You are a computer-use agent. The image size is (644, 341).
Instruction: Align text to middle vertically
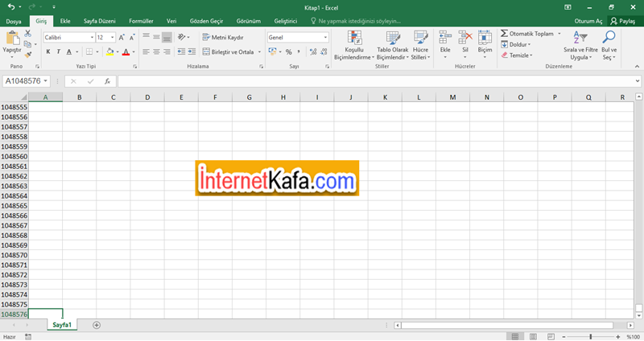click(156, 37)
